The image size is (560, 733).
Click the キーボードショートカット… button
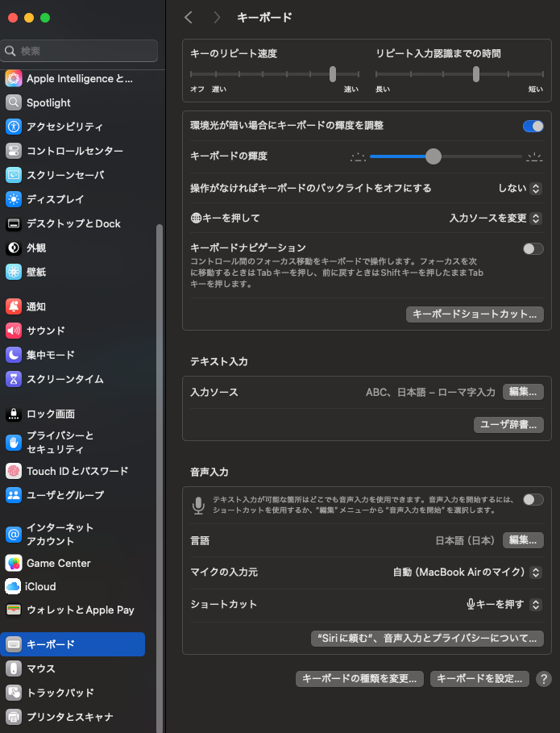pyautogui.click(x=475, y=314)
